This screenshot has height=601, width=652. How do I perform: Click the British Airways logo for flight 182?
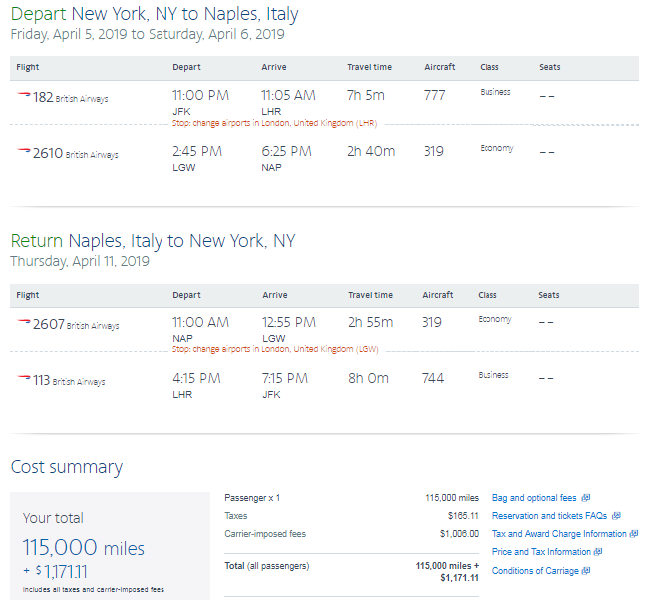click(24, 97)
